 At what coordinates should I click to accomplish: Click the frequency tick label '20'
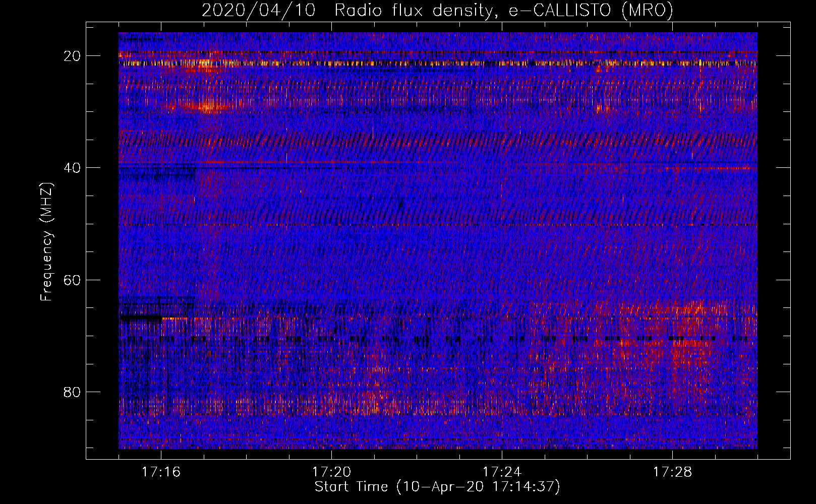[x=73, y=55]
